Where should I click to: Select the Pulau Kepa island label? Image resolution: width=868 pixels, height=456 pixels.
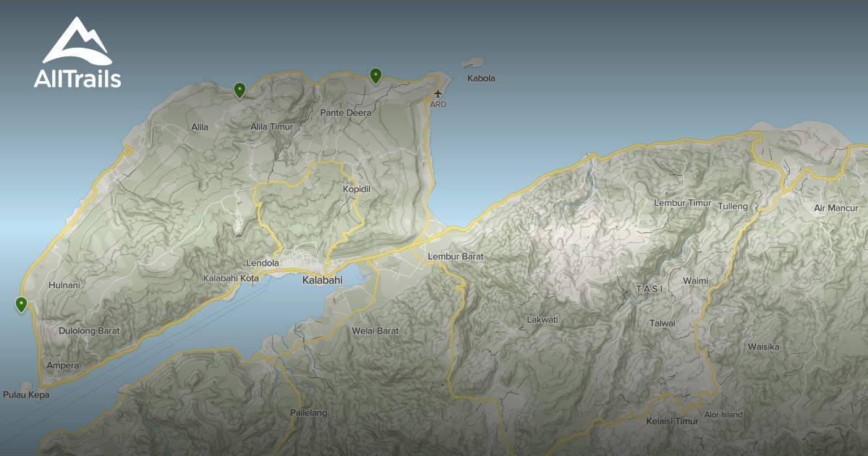[x=27, y=394]
